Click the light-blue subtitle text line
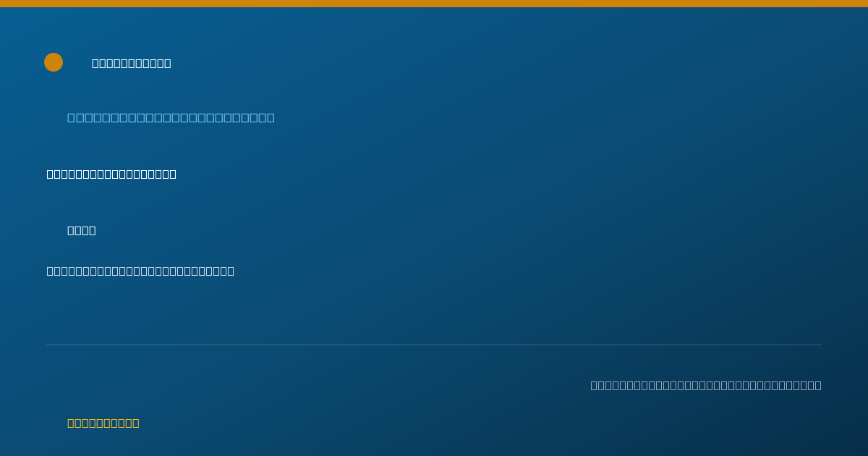This screenshot has width=868, height=456. pos(171,117)
